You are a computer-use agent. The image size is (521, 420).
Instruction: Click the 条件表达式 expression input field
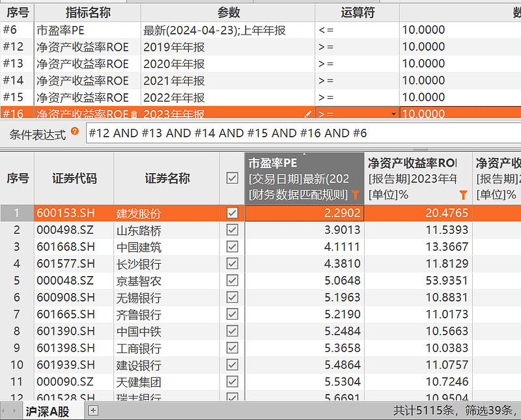pyautogui.click(x=303, y=133)
